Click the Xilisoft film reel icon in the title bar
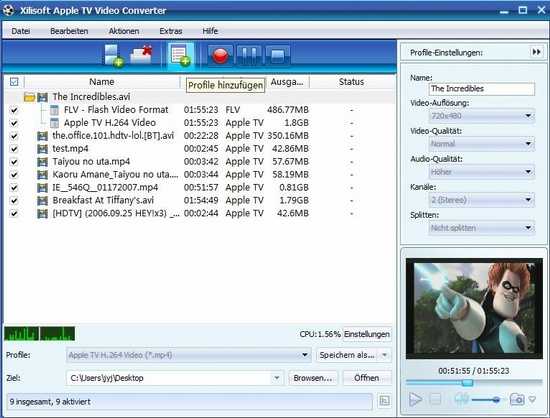Screen dimensions: 550x418 tap(8, 10)
